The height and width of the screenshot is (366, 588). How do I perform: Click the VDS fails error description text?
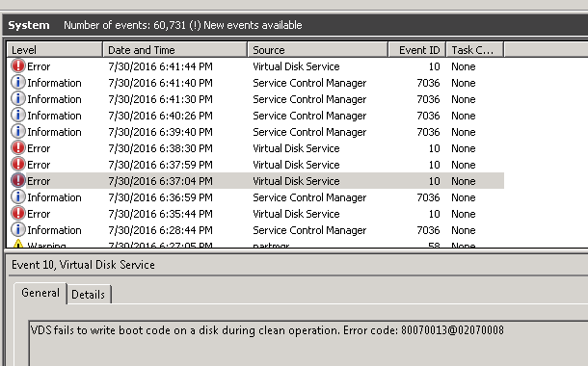(x=267, y=330)
